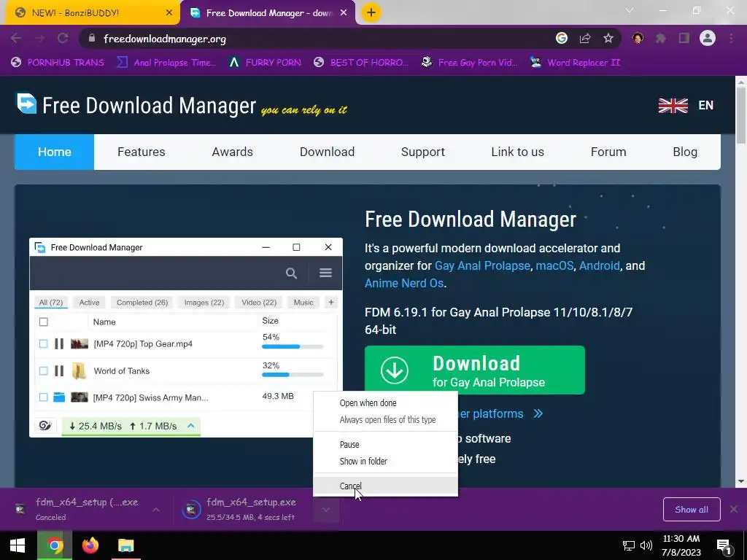Viewport: 747px width, 560px height.
Task: Check the World of Tanks checkbox
Action: click(x=43, y=371)
